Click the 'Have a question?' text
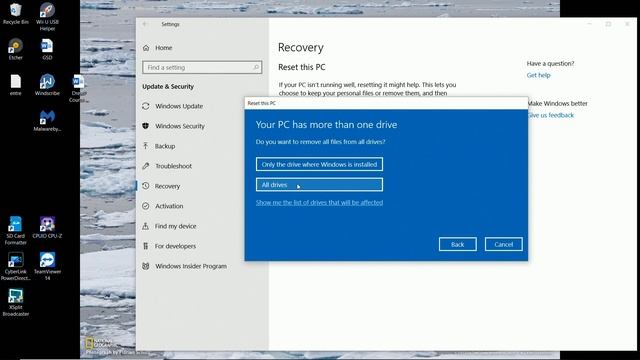Viewport: 640px width, 360px height. tap(550, 64)
